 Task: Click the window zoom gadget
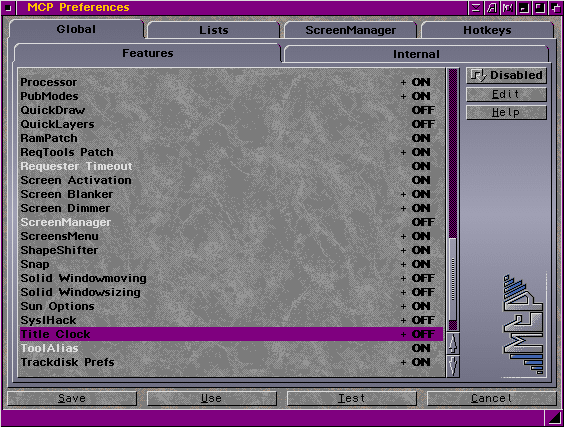[539, 8]
